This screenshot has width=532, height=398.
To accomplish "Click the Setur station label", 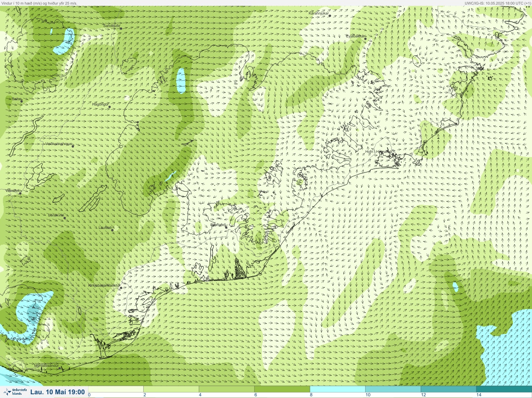I will (17, 99).
